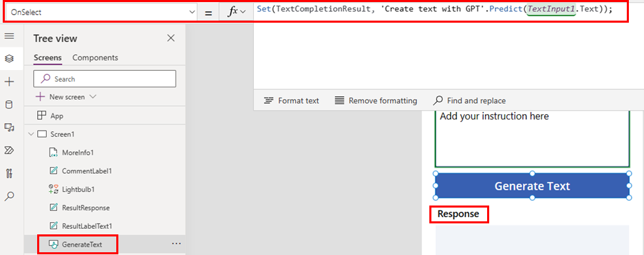
Task: Select the Response label on canvas
Action: pyautogui.click(x=458, y=214)
